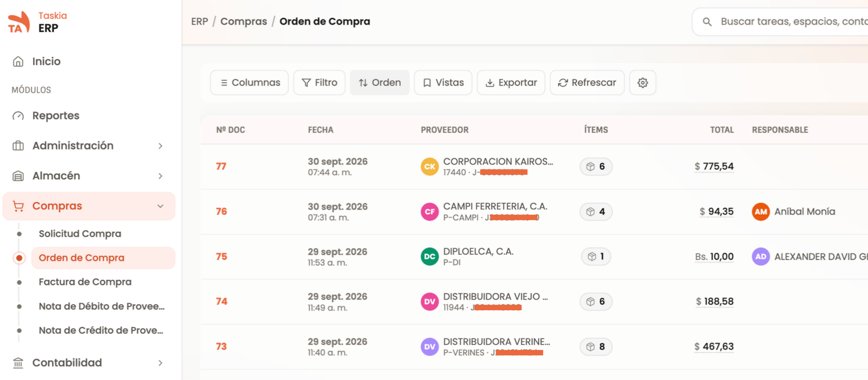Expand the Almacén module chevron

(160, 176)
